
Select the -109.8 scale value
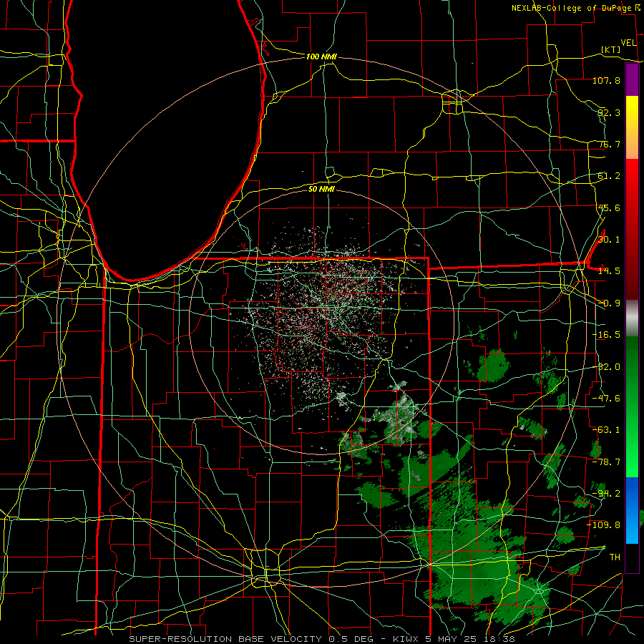[604, 525]
